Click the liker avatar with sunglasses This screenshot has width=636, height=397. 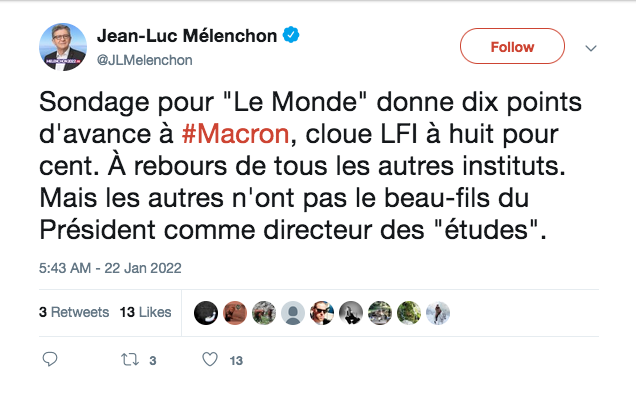coord(322,313)
